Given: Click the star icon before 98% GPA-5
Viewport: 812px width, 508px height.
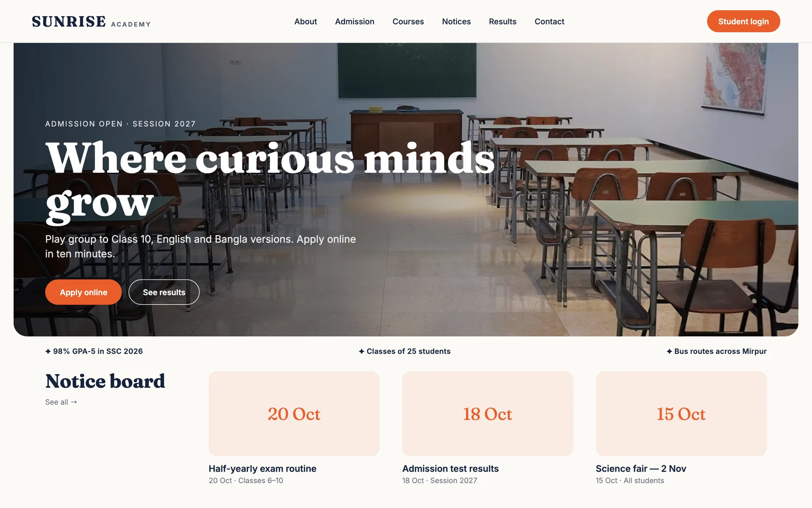Looking at the screenshot, I should [48, 351].
